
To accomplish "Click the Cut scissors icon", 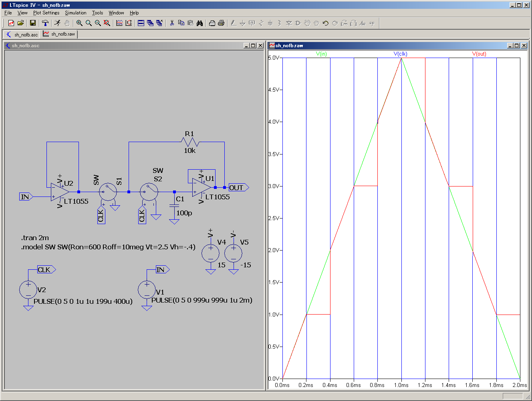I will click(x=172, y=23).
